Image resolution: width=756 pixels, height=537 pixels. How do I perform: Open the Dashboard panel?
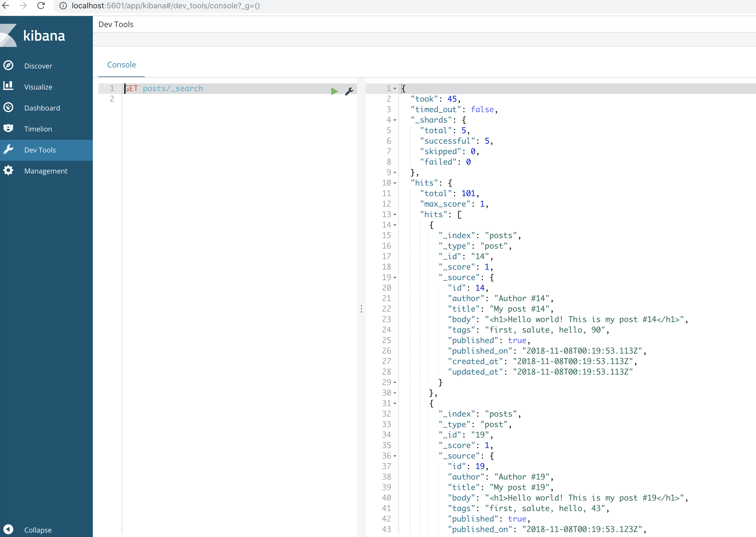pos(42,108)
